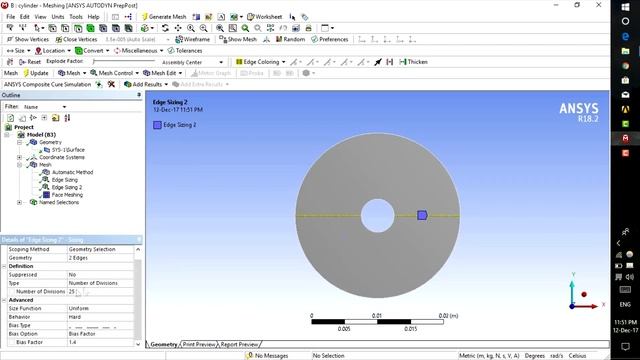The height and width of the screenshot is (360, 640).
Task: Open mesh Preferences
Action: click(x=330, y=39)
